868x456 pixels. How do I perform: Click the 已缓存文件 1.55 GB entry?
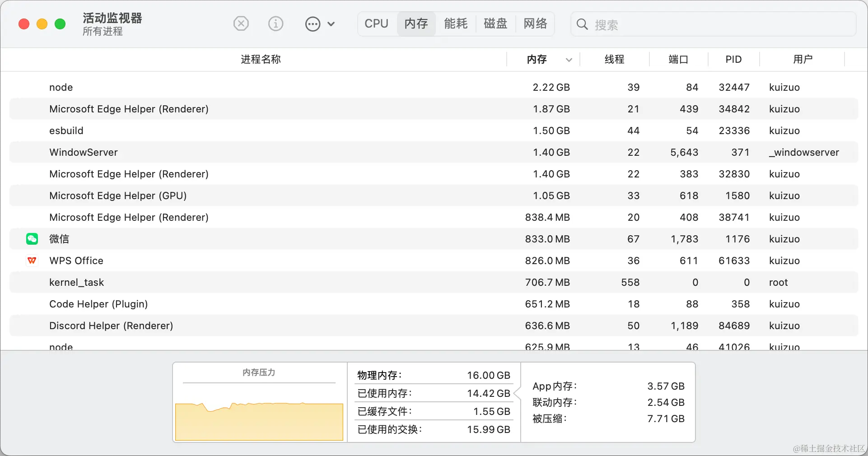coord(434,411)
